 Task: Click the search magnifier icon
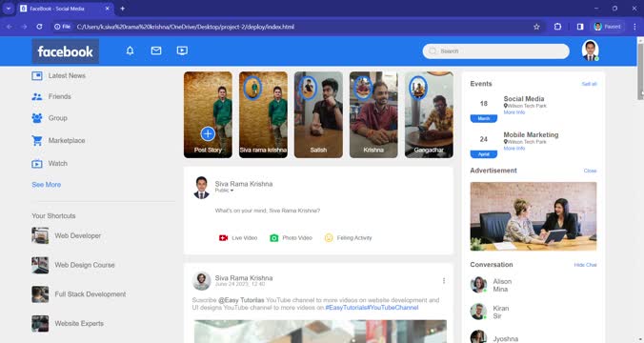point(433,50)
